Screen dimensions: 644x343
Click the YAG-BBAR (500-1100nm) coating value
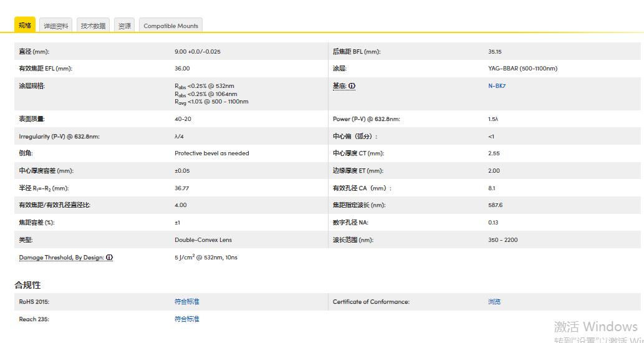tap(522, 69)
